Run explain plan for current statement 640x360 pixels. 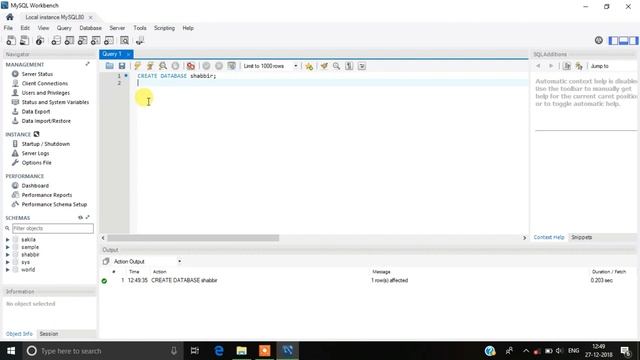162,66
